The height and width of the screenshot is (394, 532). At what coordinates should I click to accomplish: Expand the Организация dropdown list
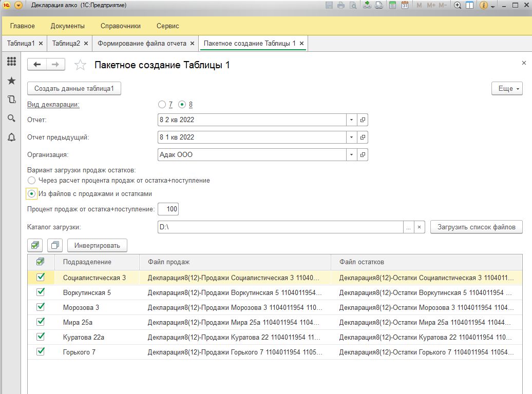tap(351, 154)
